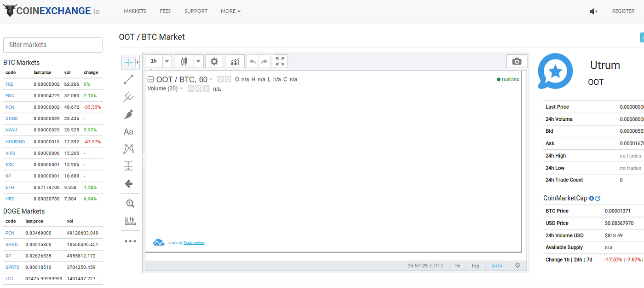
Task: Open the SHND market in DOGE Markets
Action: point(11,244)
